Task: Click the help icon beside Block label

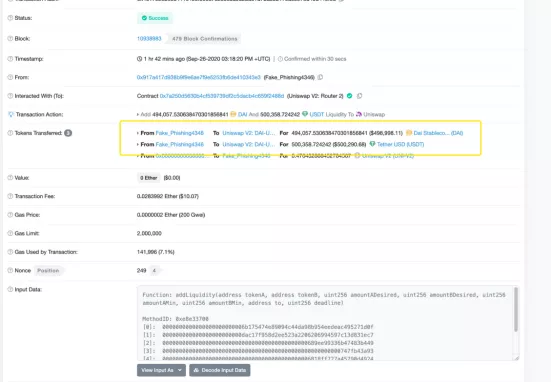Action: (10, 39)
